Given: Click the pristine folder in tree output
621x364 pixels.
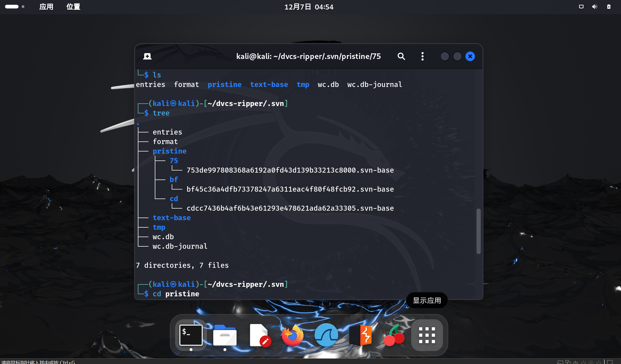Looking at the screenshot, I should click(169, 151).
